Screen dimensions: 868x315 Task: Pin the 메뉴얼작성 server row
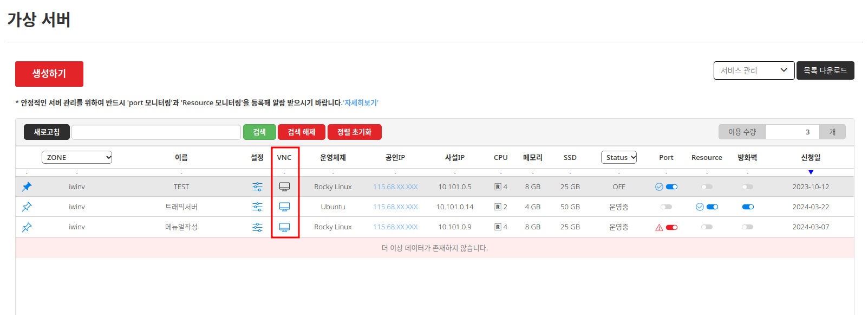27,227
